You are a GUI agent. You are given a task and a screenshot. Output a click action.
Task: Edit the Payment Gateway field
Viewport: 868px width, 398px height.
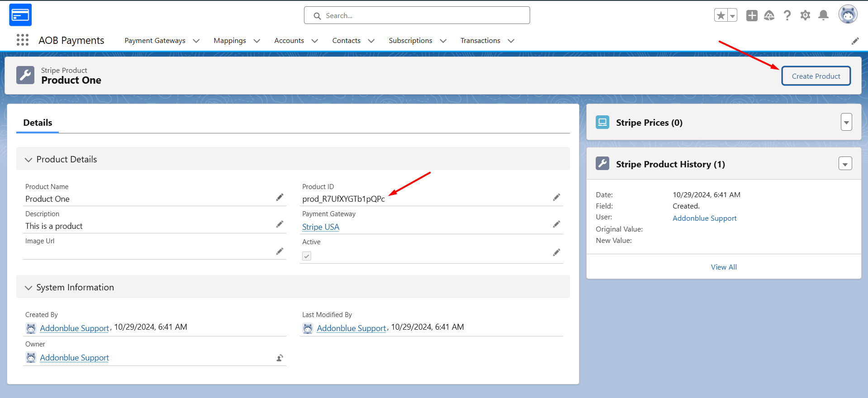[556, 224]
